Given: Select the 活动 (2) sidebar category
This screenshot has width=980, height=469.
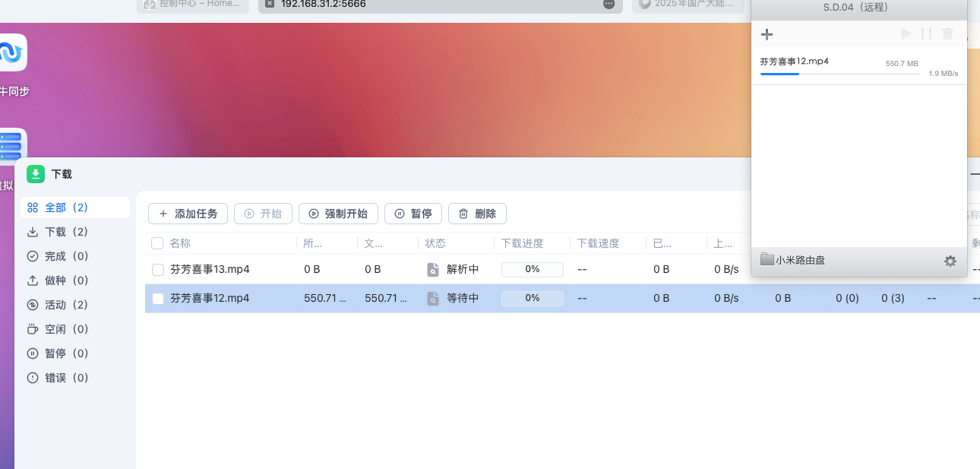Looking at the screenshot, I should [x=75, y=305].
